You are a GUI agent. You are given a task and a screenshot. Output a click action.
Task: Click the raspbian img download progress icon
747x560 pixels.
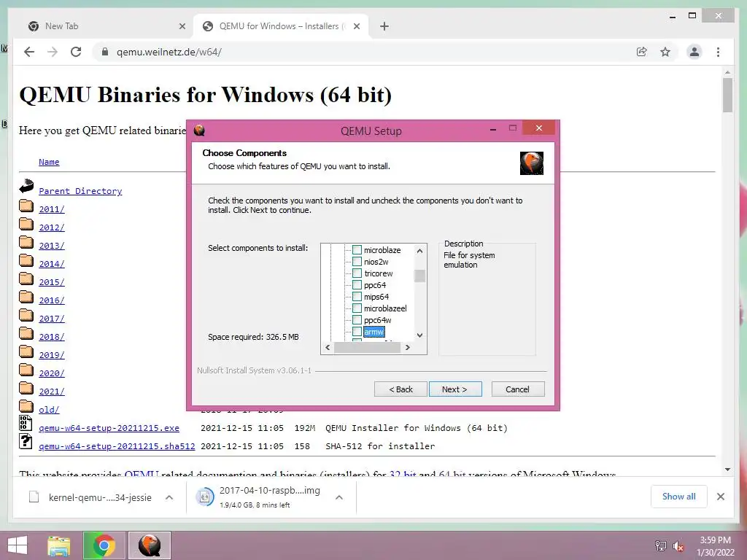pyautogui.click(x=205, y=497)
